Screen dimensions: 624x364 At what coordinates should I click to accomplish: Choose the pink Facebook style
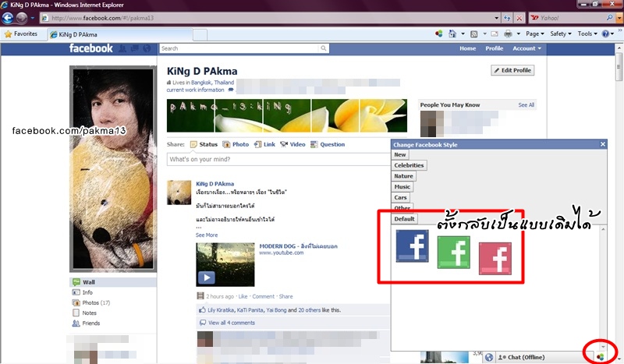pos(495,259)
